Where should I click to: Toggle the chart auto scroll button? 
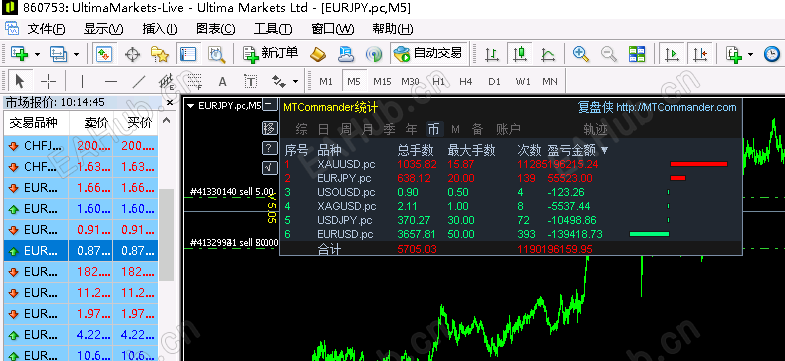pos(671,54)
